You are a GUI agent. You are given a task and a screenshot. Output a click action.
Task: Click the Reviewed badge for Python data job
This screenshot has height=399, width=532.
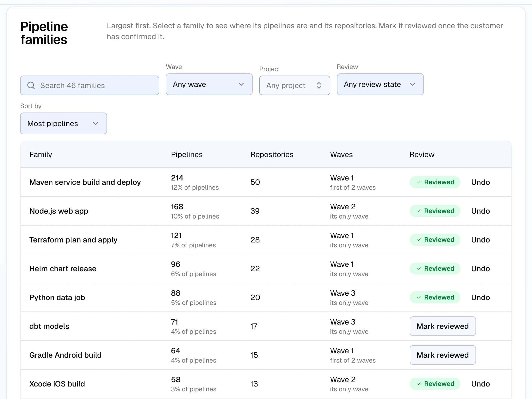pos(435,297)
